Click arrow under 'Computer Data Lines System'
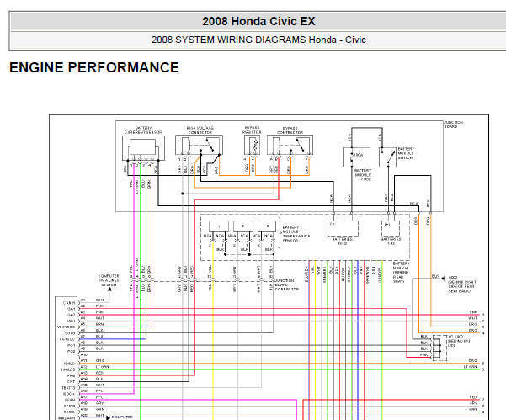Image resolution: width=506 pixels, height=420 pixels. [x=109, y=290]
